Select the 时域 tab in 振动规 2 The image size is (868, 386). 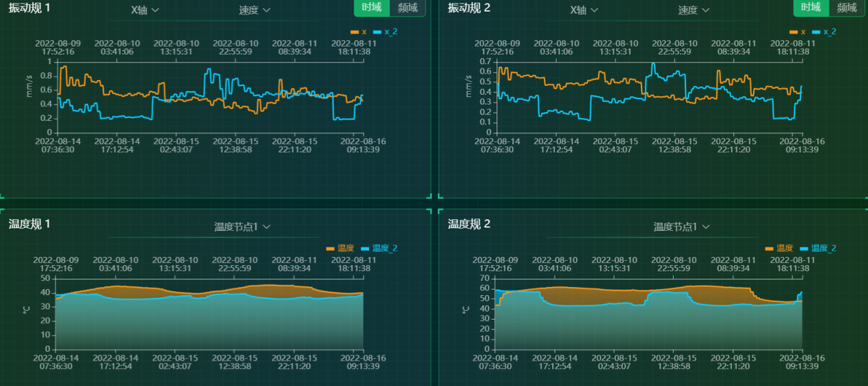point(811,8)
